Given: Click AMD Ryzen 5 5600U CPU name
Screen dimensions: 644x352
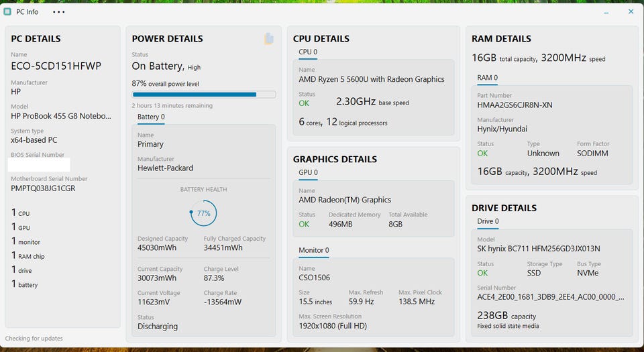Looking at the screenshot, I should (x=371, y=79).
